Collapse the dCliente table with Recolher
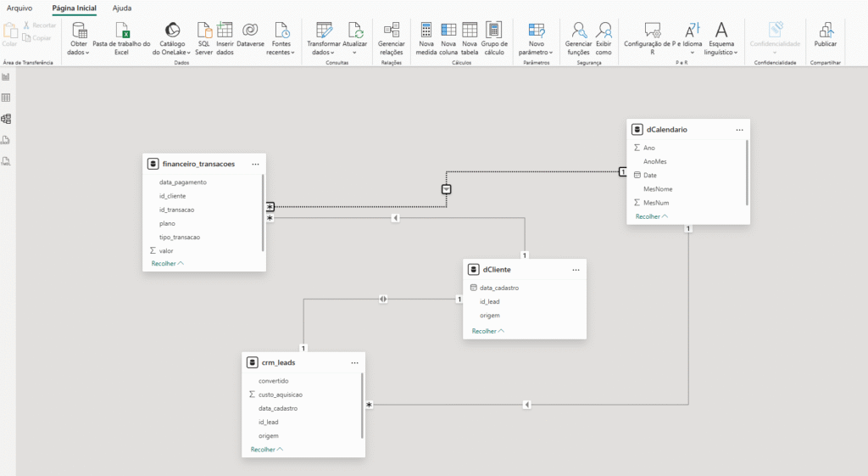The width and height of the screenshot is (868, 476). coord(487,331)
